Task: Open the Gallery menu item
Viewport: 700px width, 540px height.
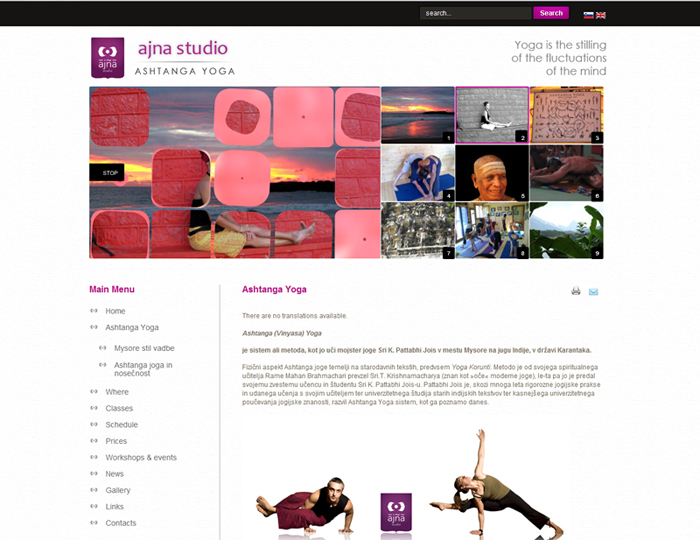Action: (x=118, y=490)
